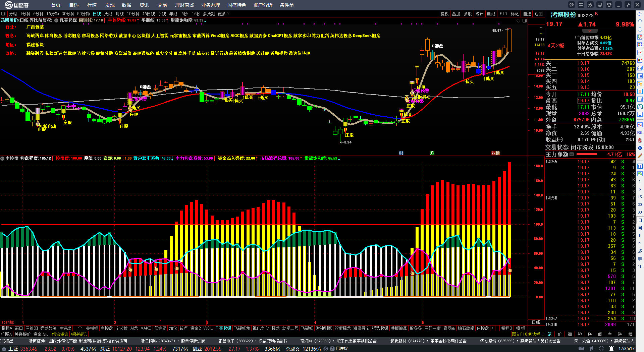This screenshot has width=644, height=352.
Task: Open the message chat icon in title bar
Action: pos(572,5)
